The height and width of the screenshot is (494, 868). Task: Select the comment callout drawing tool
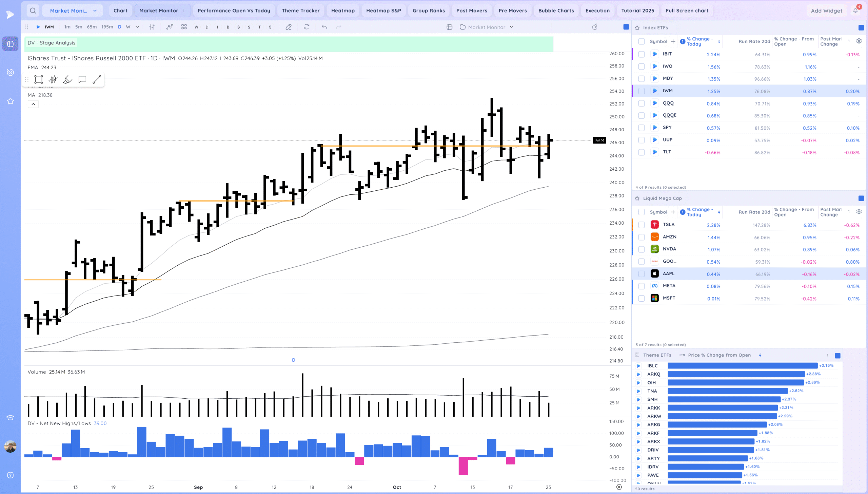coord(82,80)
